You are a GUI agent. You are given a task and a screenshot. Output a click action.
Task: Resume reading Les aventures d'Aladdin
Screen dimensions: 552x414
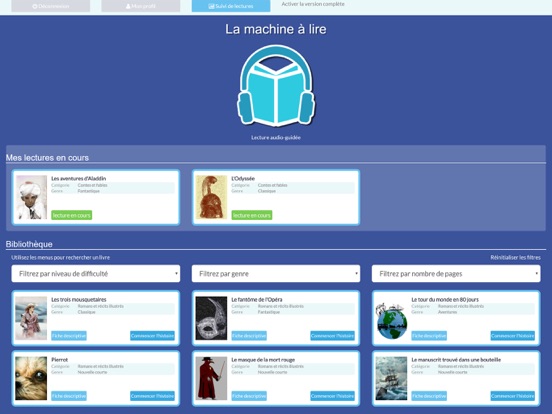[71, 215]
